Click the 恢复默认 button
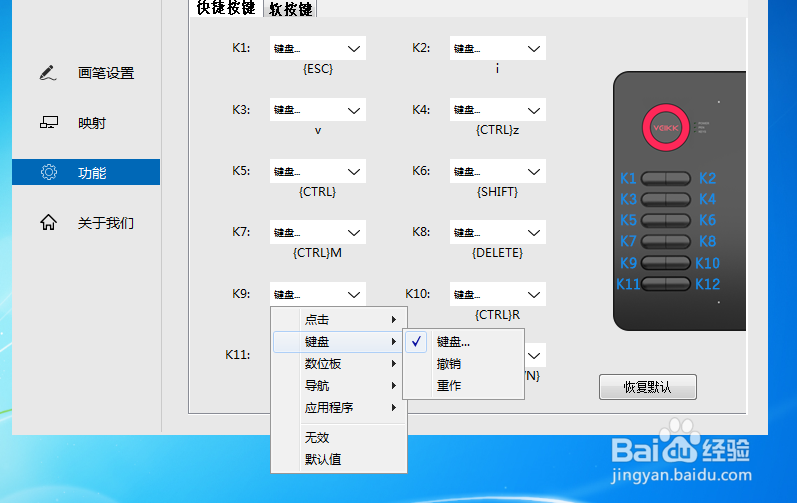This screenshot has height=503, width=797. tap(648, 387)
